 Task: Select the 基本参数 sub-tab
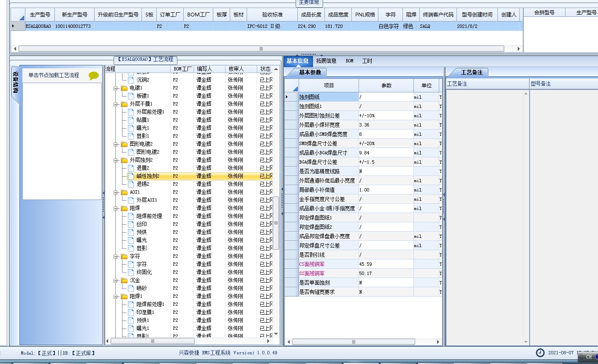coord(310,73)
